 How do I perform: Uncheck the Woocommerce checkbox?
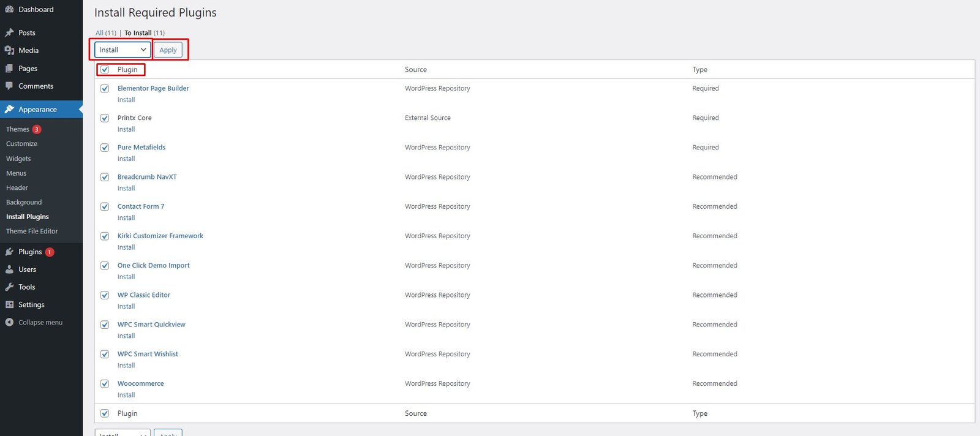(105, 384)
